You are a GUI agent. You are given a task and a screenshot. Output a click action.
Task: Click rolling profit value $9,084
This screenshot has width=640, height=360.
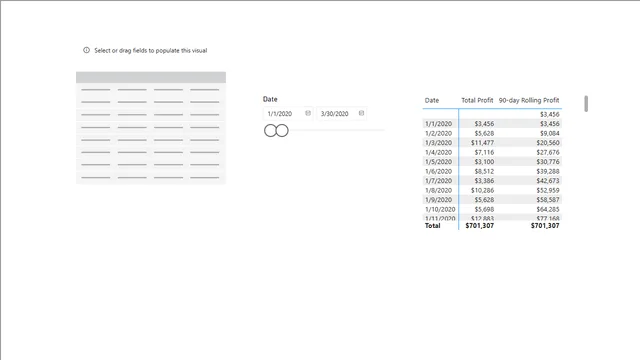click(x=550, y=133)
